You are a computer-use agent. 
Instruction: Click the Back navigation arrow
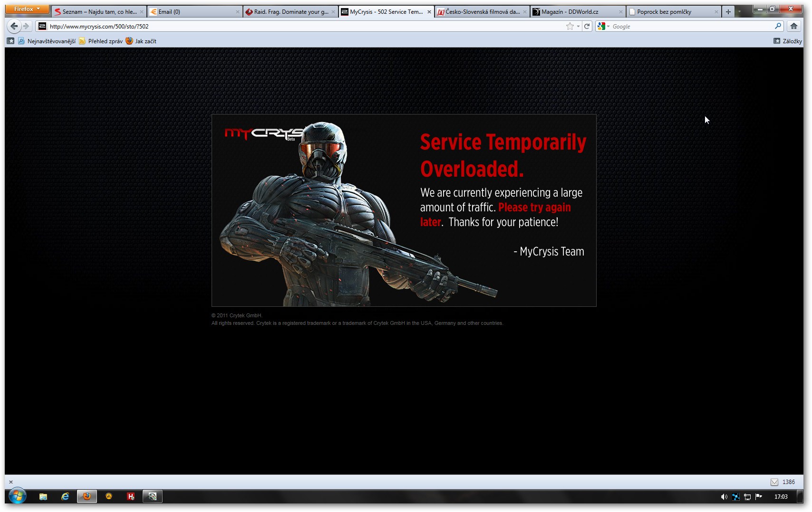[14, 26]
